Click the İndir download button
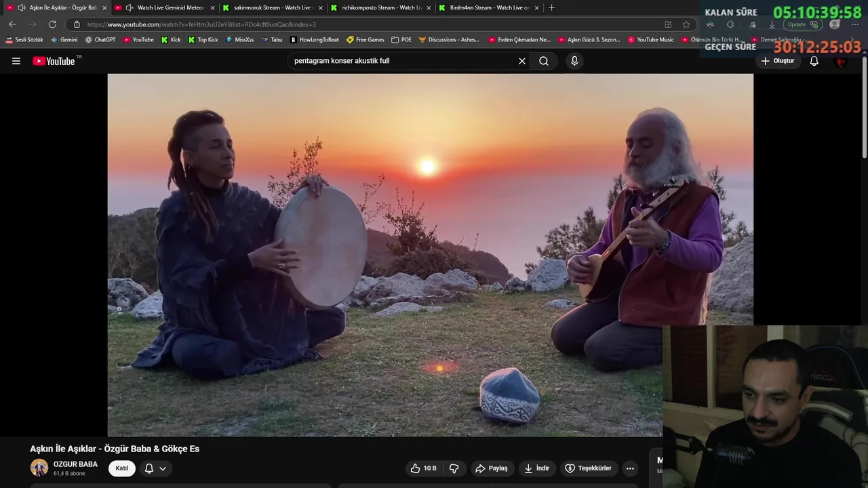868x488 pixels. [x=537, y=468]
